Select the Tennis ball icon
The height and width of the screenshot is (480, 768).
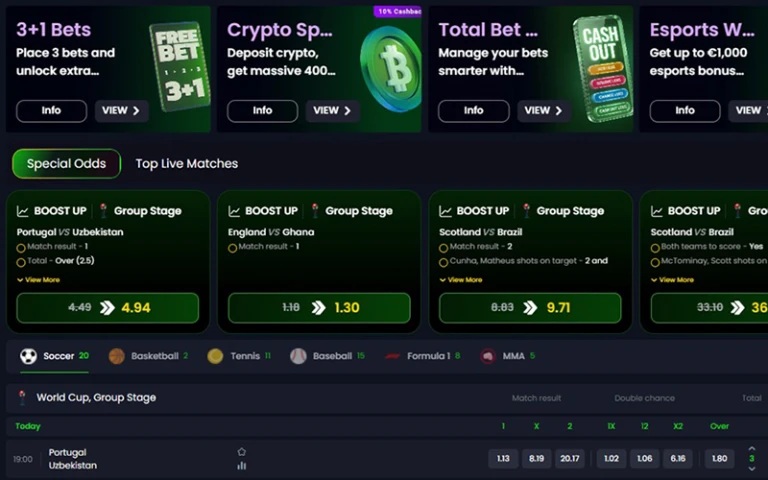point(215,356)
